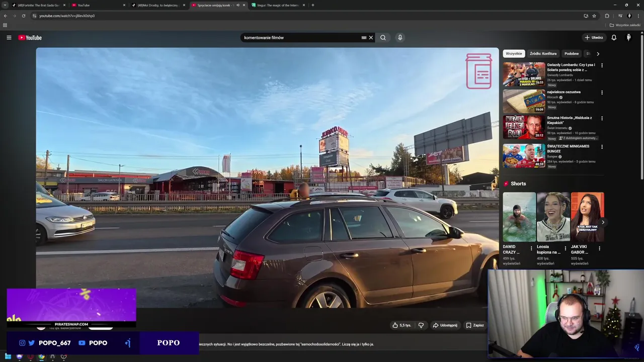Open the tab search dropdown

pos(5,5)
